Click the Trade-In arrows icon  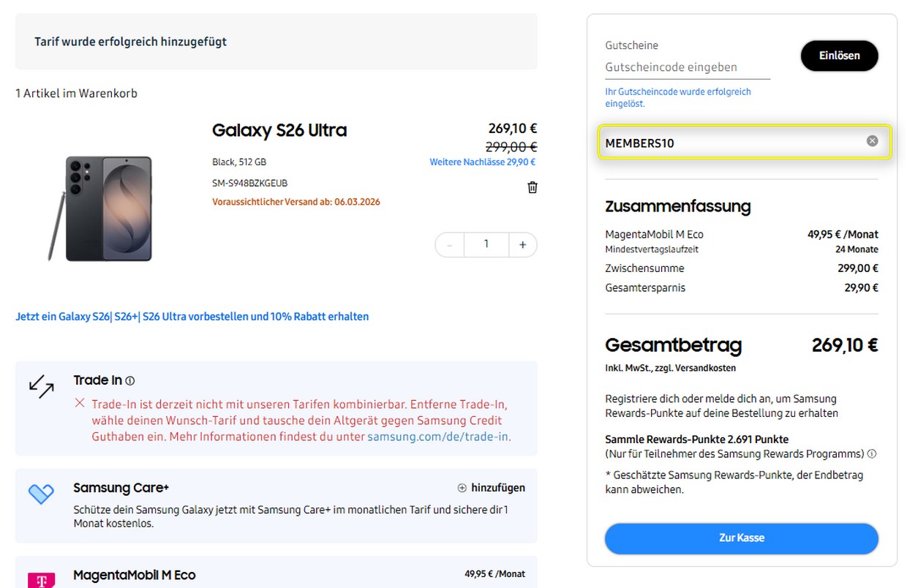click(x=41, y=388)
